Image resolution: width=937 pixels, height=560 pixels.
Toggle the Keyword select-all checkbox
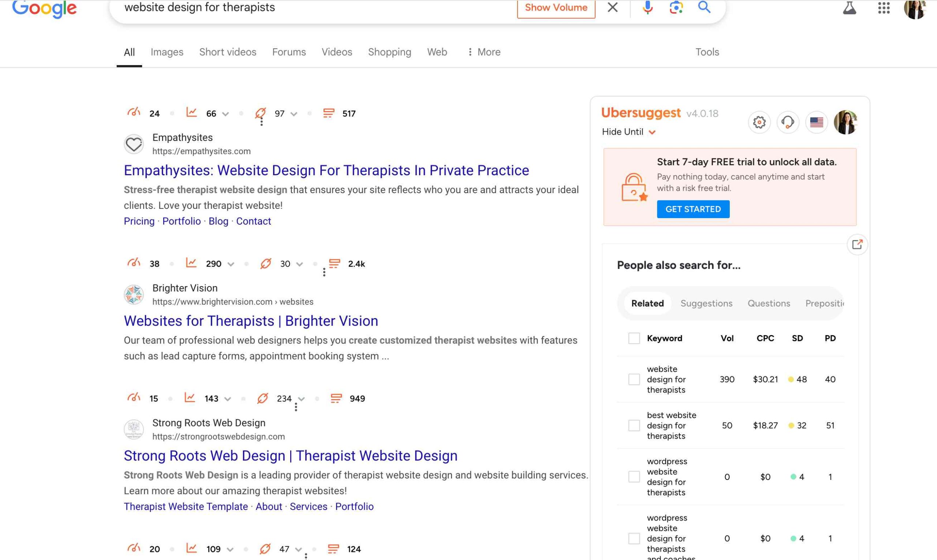[634, 338]
